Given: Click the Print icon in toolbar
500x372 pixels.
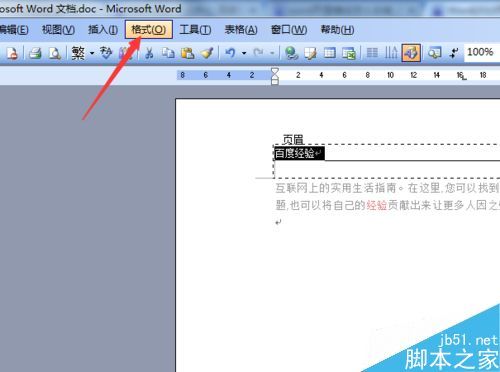Looking at the screenshot, I should 35,53.
